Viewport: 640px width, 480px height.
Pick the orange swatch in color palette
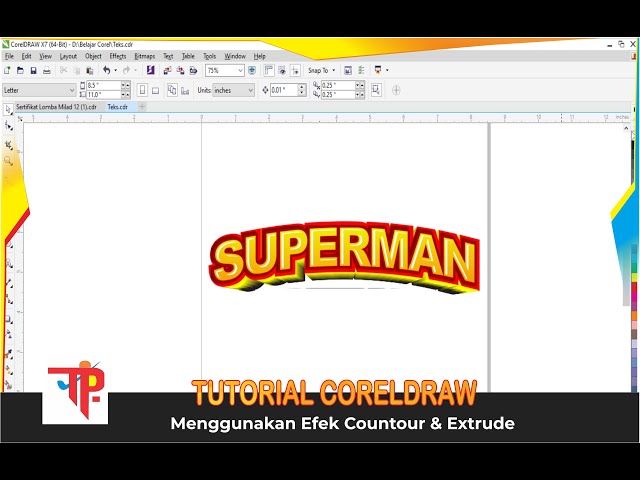point(634,315)
